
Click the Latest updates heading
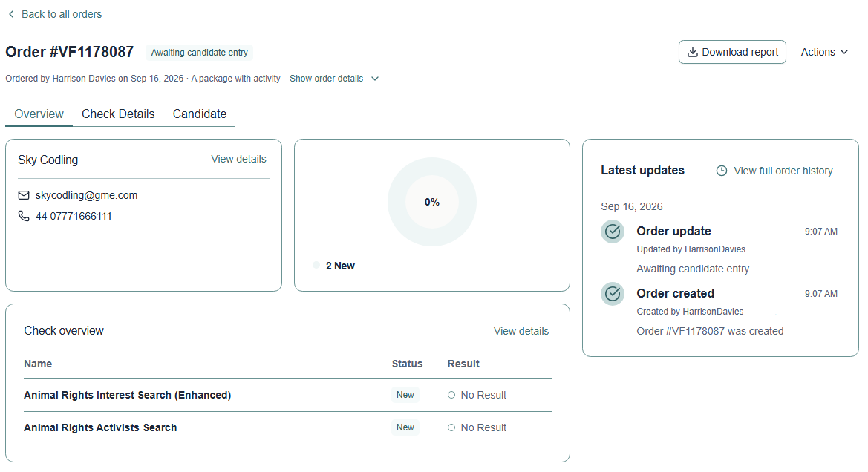click(x=643, y=171)
